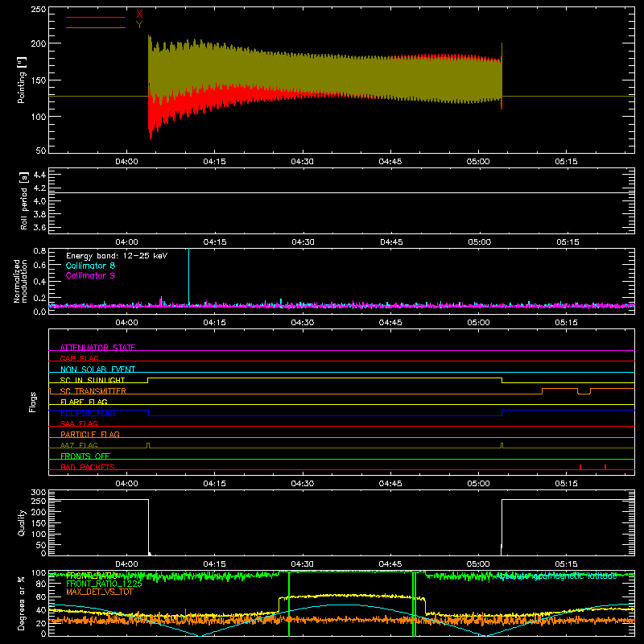Click the FLARE_FLAG label
This screenshot has width=644, height=644.
[x=84, y=402]
